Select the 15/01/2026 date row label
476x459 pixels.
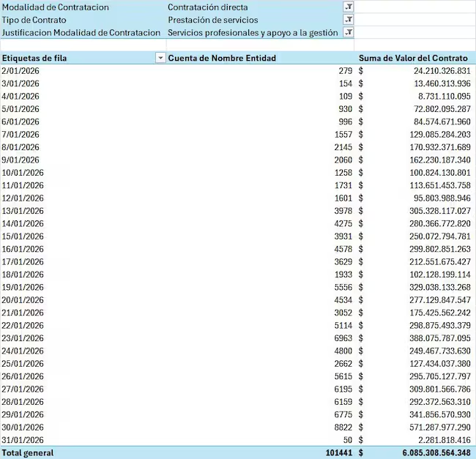23,236
